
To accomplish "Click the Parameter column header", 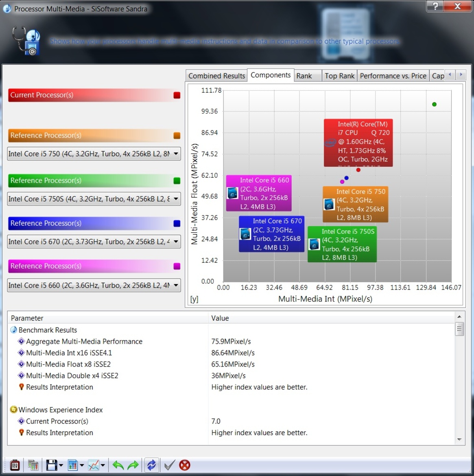I will pos(108,318).
